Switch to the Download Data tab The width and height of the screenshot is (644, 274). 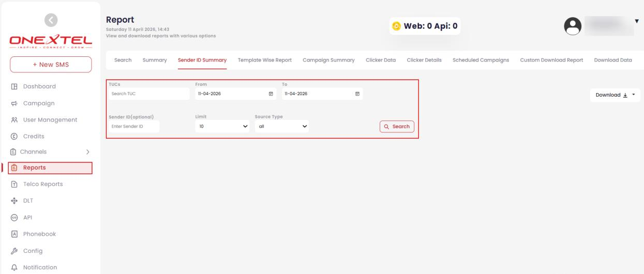click(613, 60)
